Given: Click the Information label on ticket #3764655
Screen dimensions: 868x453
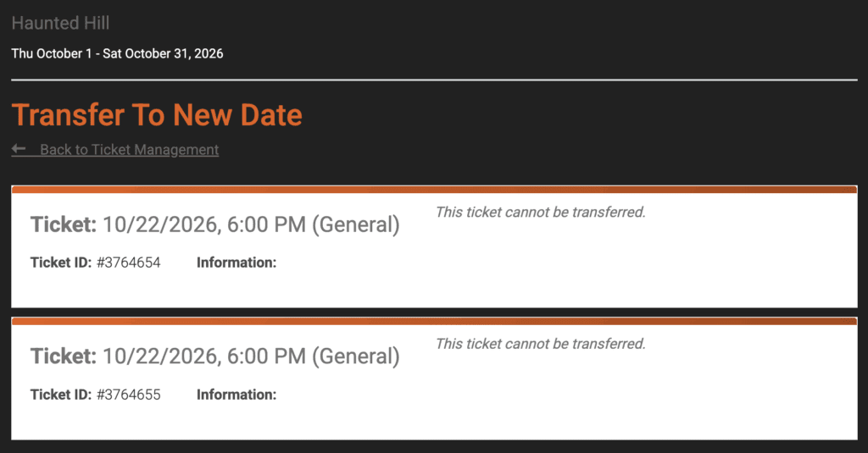Looking at the screenshot, I should pyautogui.click(x=236, y=395).
